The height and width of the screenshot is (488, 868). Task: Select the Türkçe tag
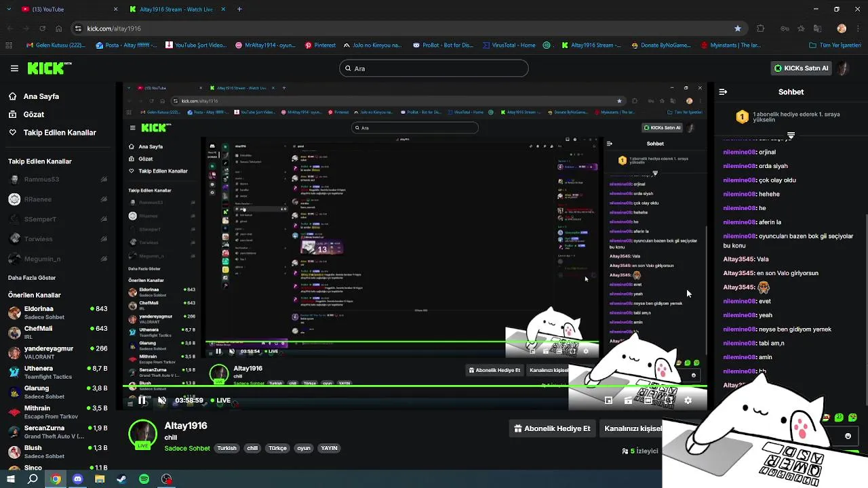pos(277,448)
